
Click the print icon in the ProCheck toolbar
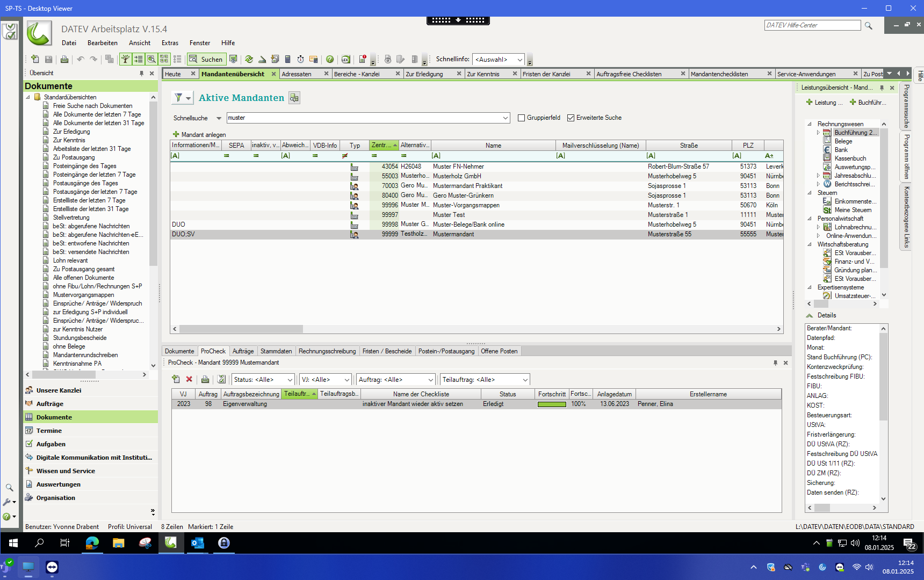[x=205, y=380]
